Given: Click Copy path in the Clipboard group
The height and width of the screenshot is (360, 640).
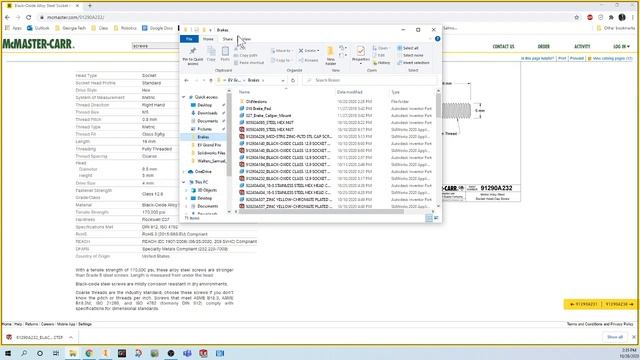Looking at the screenshot, I should 246,55.
